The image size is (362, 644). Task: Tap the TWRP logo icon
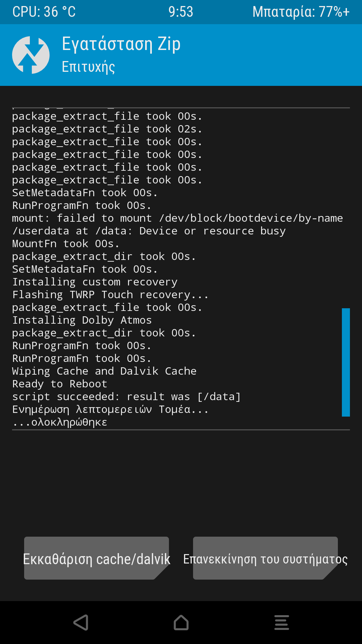click(x=31, y=55)
